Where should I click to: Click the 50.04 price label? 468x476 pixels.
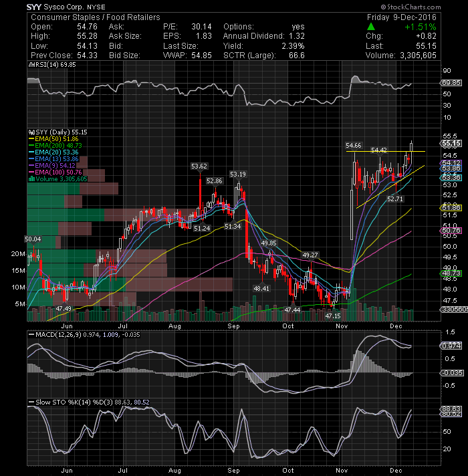click(33, 239)
